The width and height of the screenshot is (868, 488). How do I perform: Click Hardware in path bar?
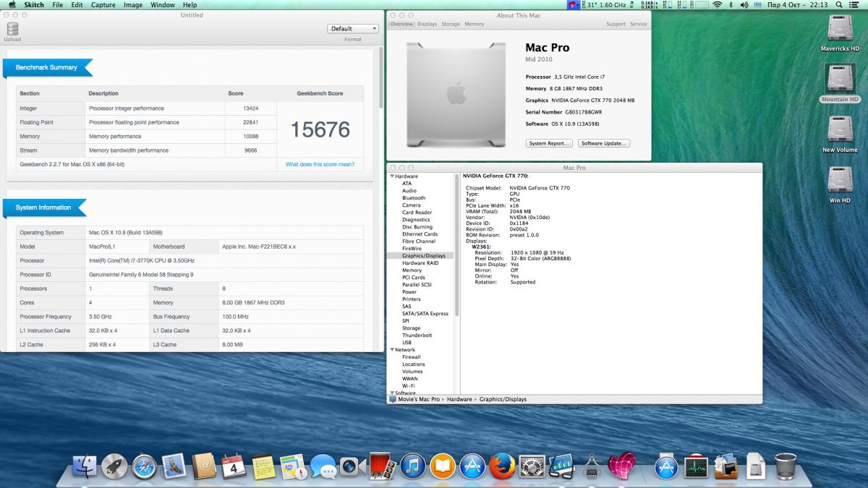coord(461,399)
